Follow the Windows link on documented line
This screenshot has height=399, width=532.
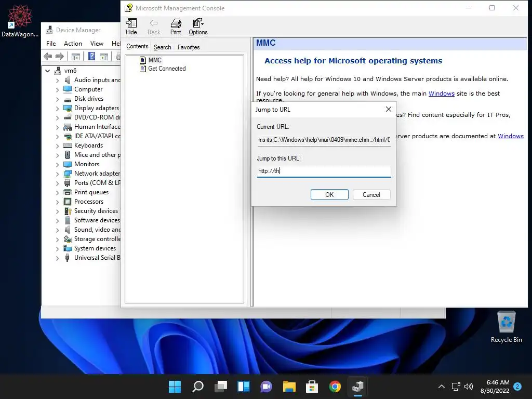(510, 136)
